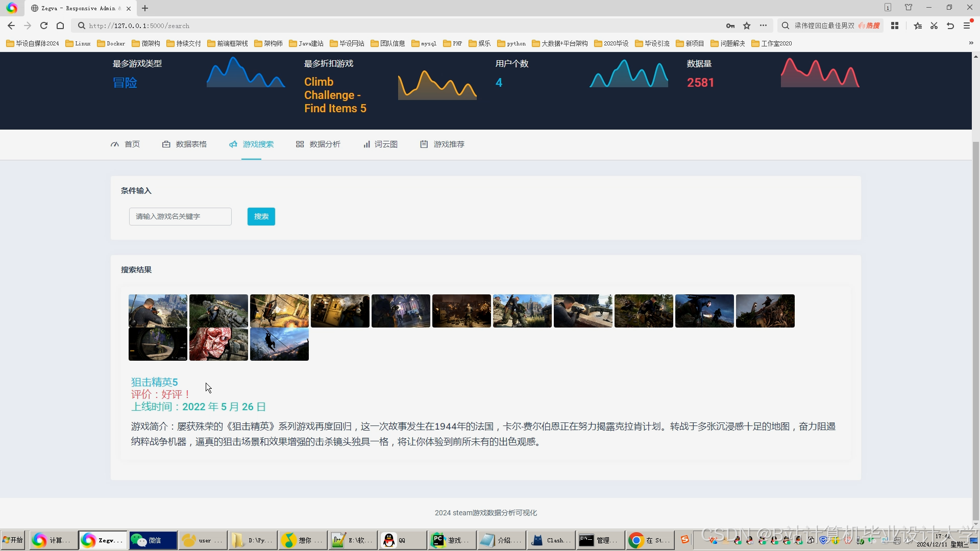
Task: Expand the bookmarks bar overflow chevron
Action: coord(971,43)
